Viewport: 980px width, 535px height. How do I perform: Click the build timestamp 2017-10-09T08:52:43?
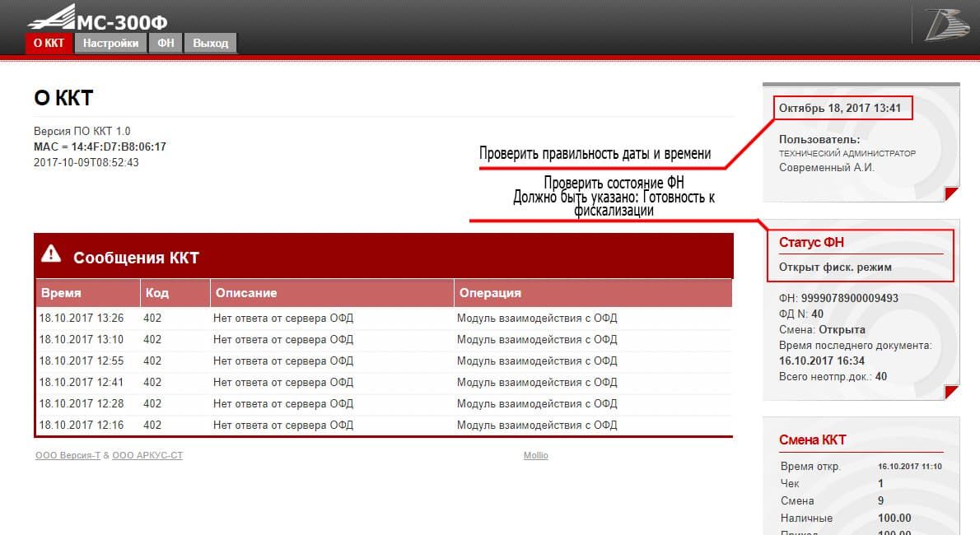[86, 162]
